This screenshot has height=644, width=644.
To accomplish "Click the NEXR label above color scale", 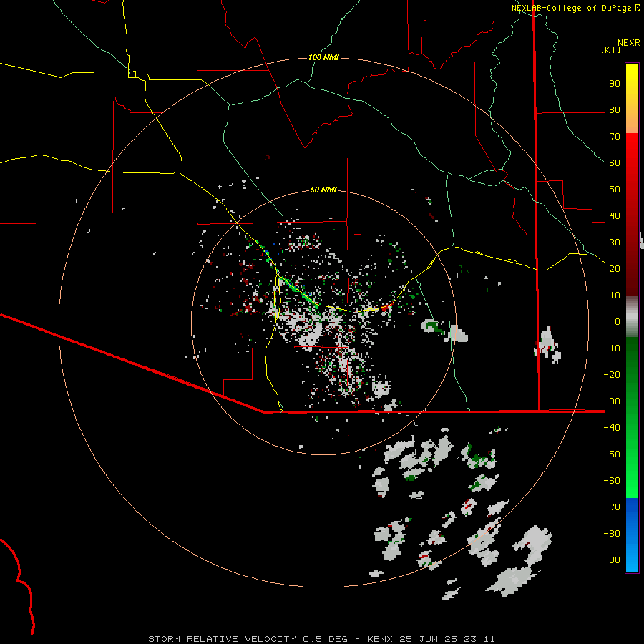I will pyautogui.click(x=629, y=43).
